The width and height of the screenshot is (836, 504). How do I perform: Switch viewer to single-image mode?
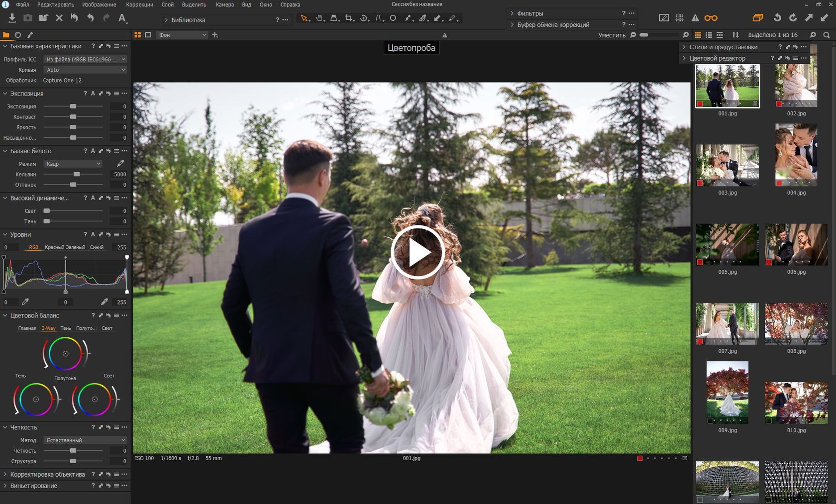tap(148, 35)
